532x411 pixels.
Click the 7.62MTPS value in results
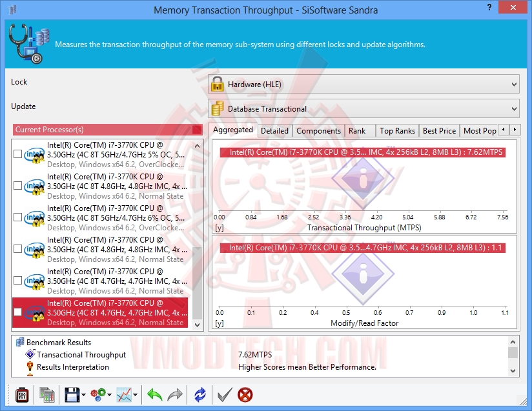[255, 355]
